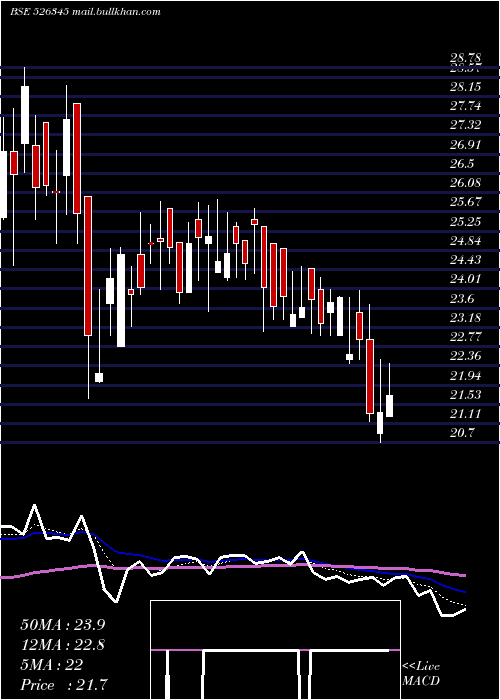
Task: Pick the 21.53 axis value
Action: tap(466, 395)
